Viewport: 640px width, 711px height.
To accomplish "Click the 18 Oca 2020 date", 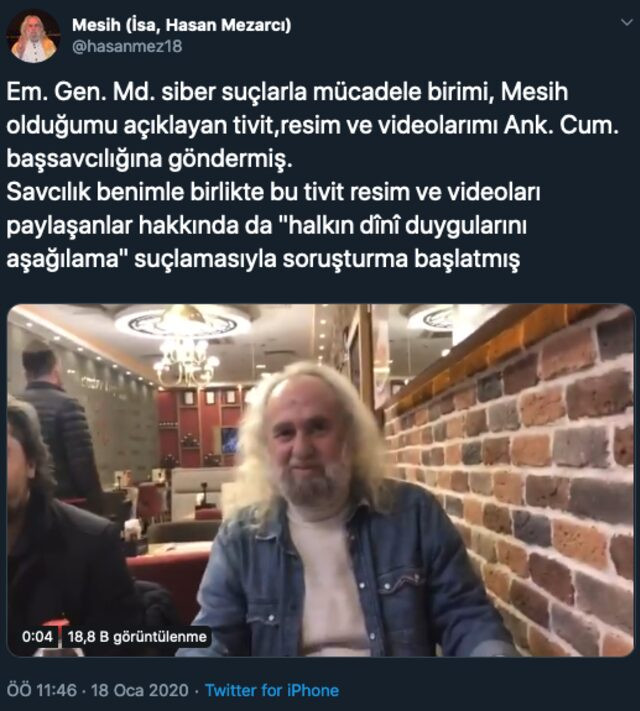I will pyautogui.click(x=140, y=690).
